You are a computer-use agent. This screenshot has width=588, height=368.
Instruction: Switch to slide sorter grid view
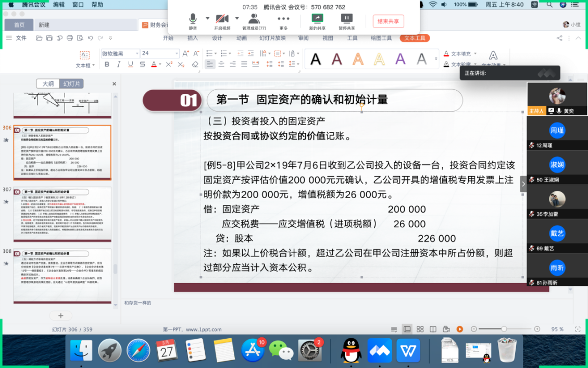pyautogui.click(x=420, y=329)
